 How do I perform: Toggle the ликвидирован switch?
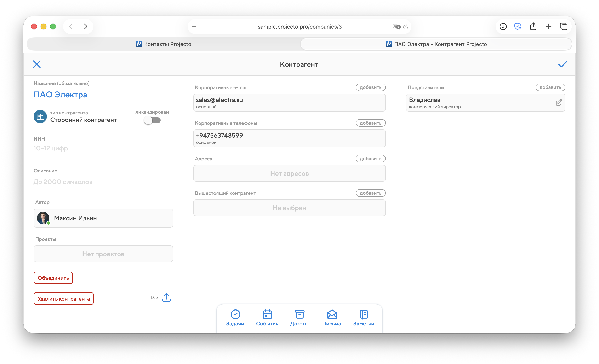pos(152,120)
